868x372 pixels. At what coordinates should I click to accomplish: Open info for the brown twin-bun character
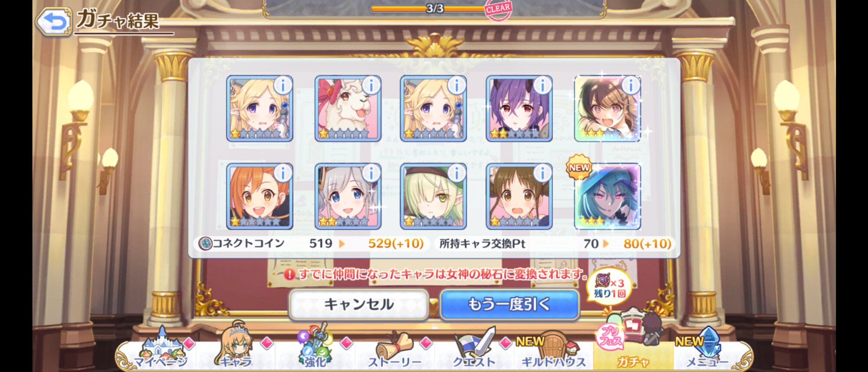point(542,173)
